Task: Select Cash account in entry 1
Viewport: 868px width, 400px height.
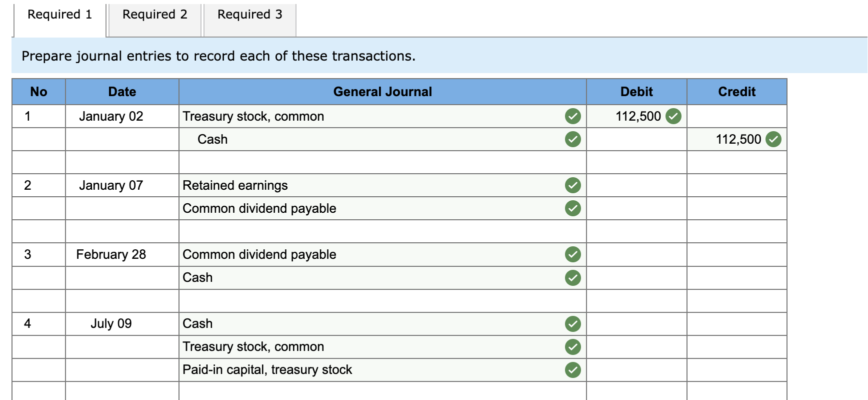Action: coord(382,139)
